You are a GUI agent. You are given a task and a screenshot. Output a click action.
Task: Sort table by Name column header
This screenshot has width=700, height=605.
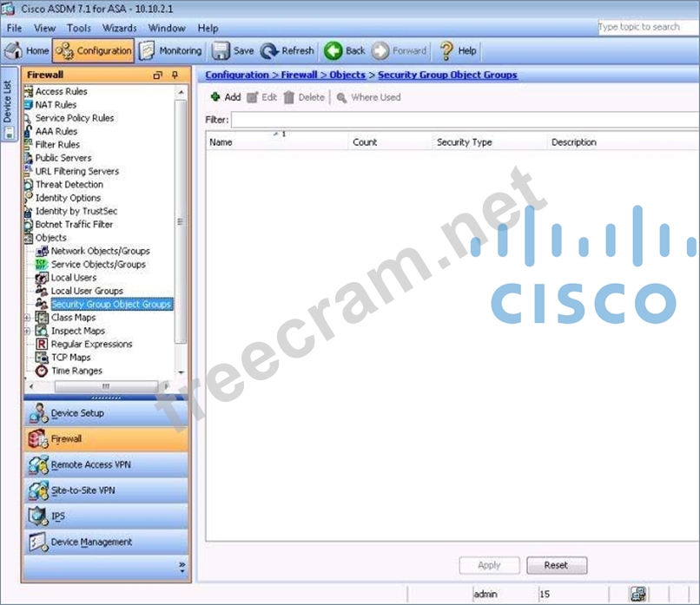(x=278, y=142)
